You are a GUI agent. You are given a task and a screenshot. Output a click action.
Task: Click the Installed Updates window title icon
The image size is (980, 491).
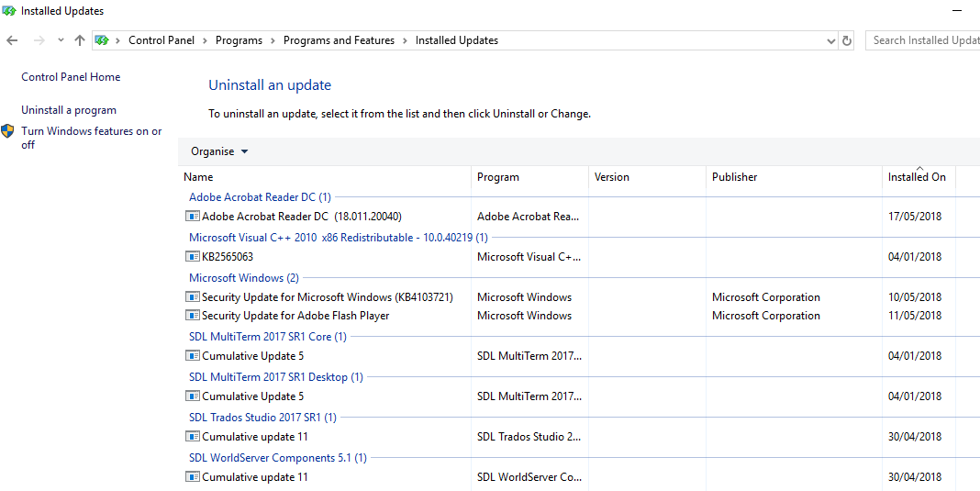pos(9,11)
